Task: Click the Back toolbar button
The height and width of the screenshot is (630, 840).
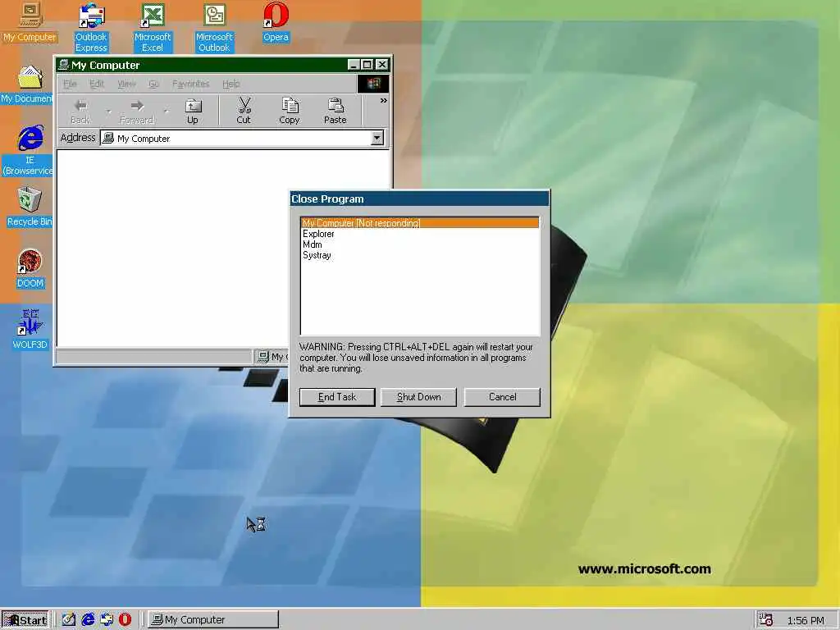Action: 80,112
